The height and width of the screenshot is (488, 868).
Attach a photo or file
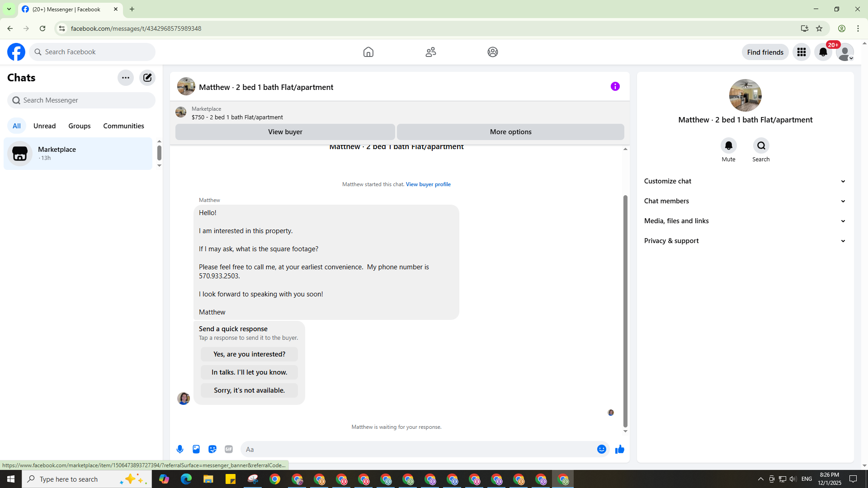(x=196, y=449)
